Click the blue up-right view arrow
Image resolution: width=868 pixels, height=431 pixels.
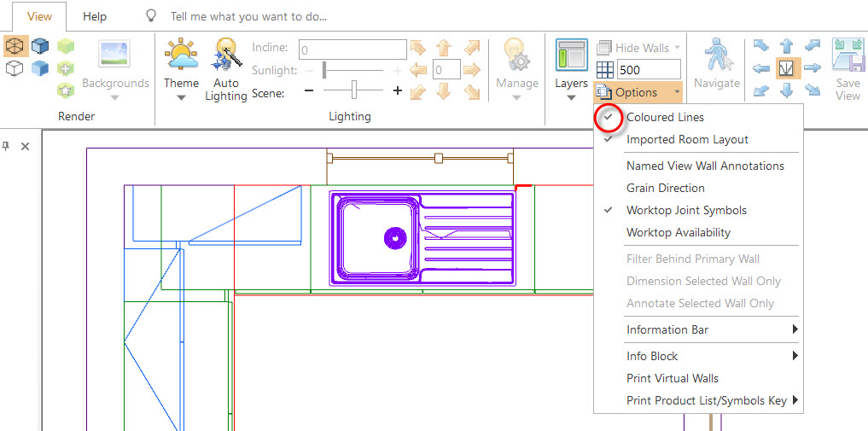click(812, 46)
